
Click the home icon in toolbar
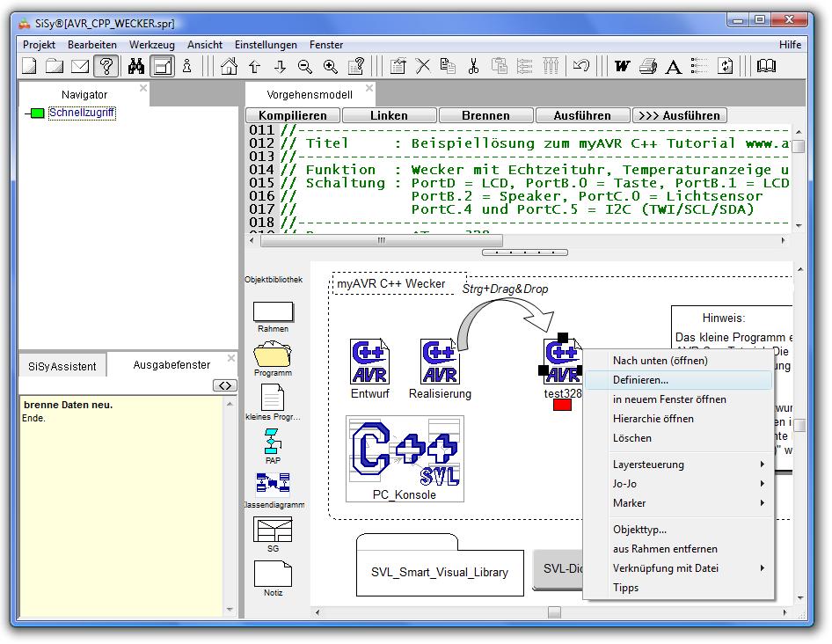229,66
